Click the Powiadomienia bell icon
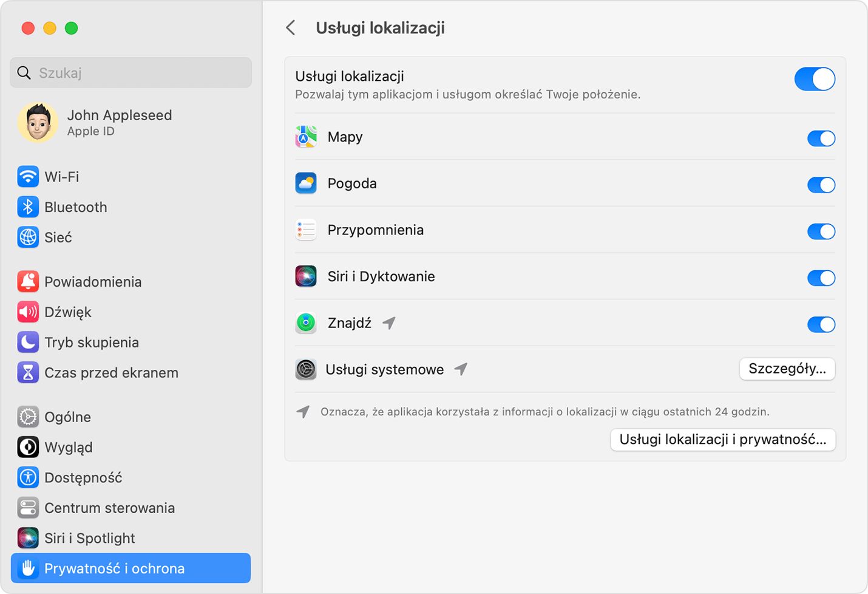This screenshot has height=594, width=868. pyautogui.click(x=28, y=282)
